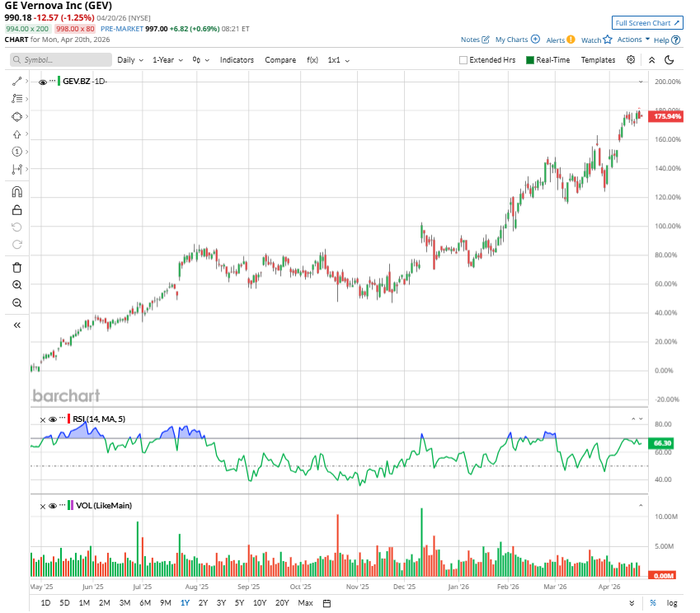The width and height of the screenshot is (700, 613).
Task: Open the f(x) expressions tool
Action: (x=312, y=60)
